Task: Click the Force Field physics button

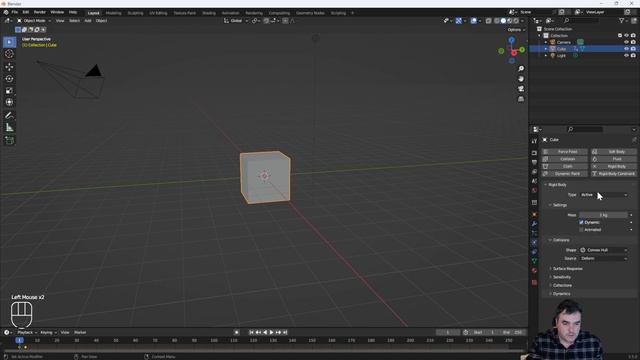Action: coord(565,151)
